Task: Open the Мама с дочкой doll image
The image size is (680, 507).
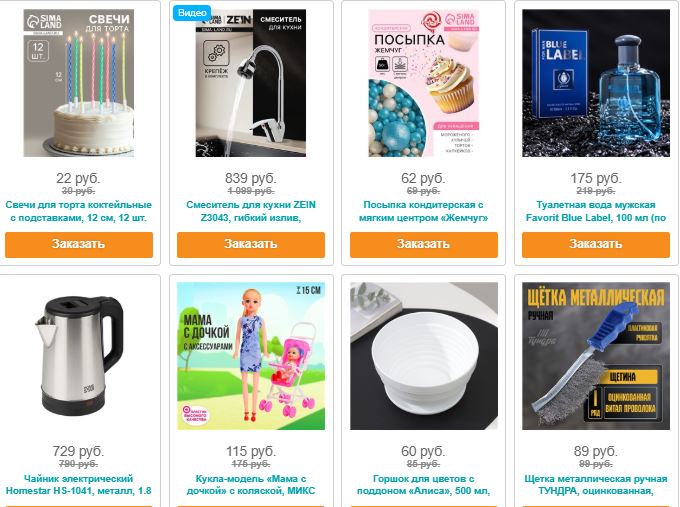Action: [251, 356]
